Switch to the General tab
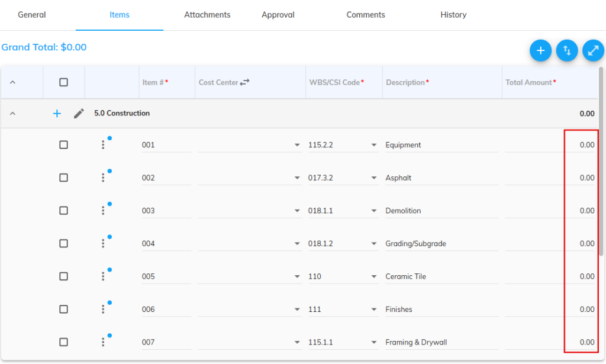Screen dimensions: 606x364 32,15
